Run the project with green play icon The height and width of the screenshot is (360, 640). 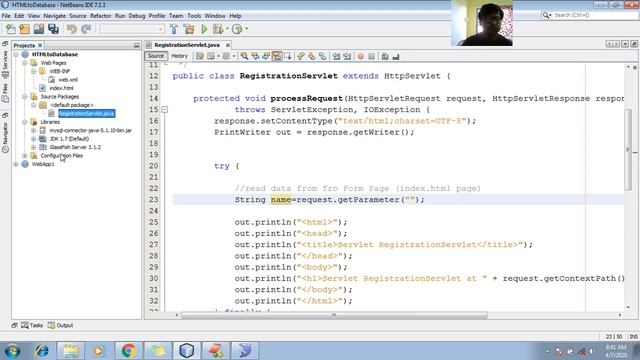coord(204,29)
